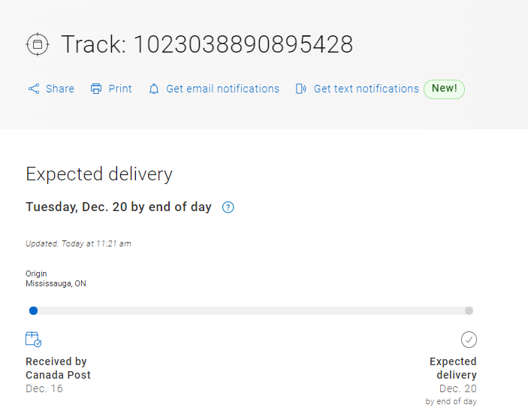Click the Tuesday, Dec. 20 delivery date

point(119,207)
